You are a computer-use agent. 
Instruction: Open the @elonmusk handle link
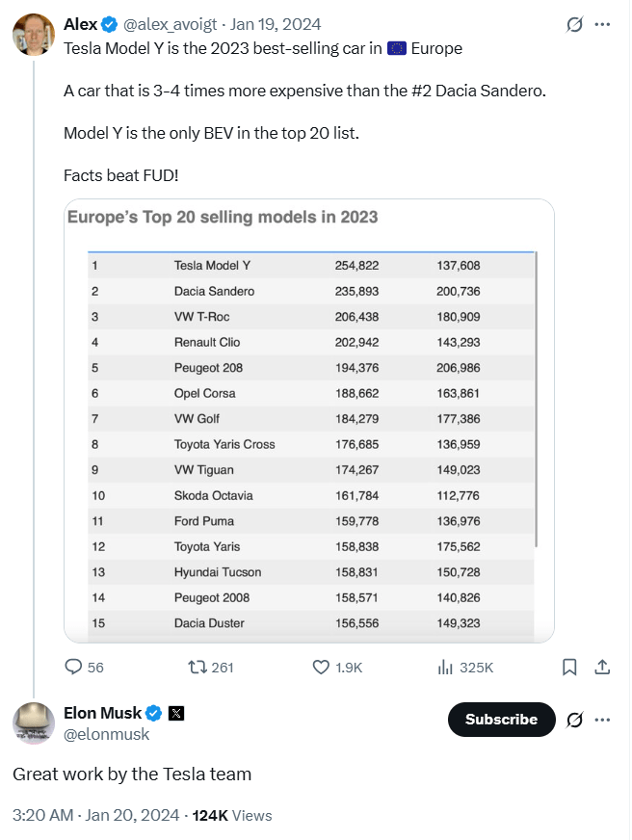click(106, 734)
